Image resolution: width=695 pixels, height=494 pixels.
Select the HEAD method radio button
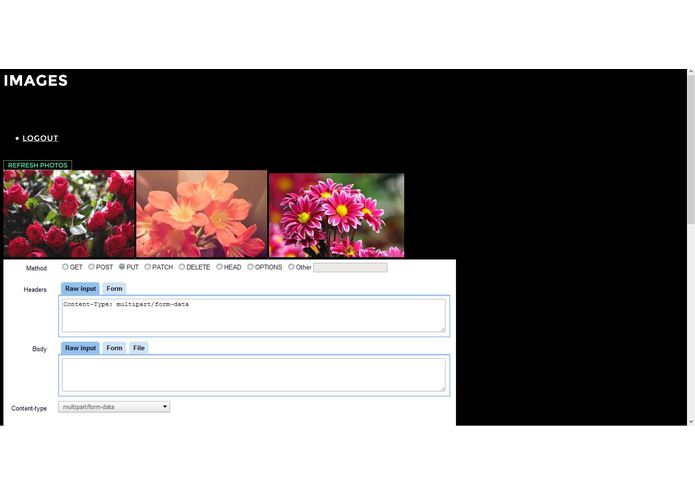click(x=219, y=267)
